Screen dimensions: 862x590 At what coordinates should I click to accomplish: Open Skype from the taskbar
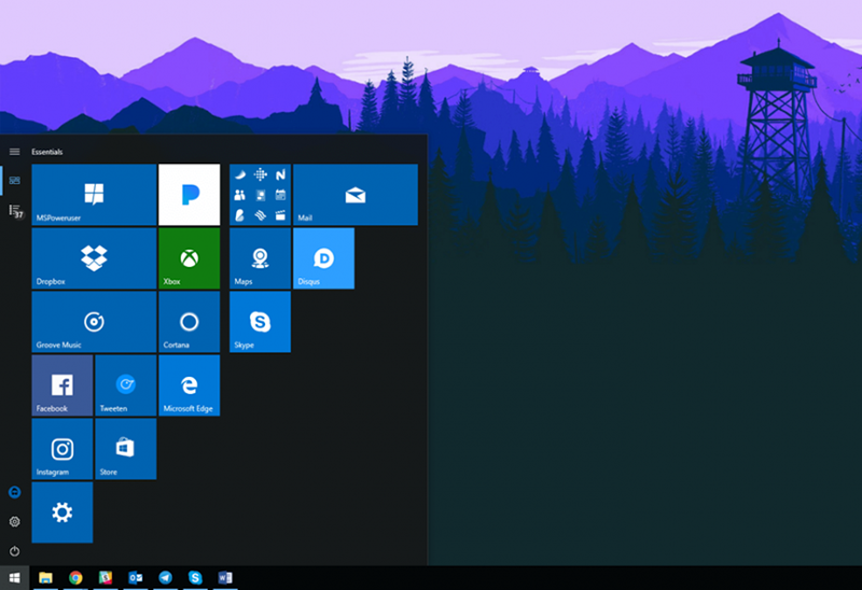pos(195,577)
